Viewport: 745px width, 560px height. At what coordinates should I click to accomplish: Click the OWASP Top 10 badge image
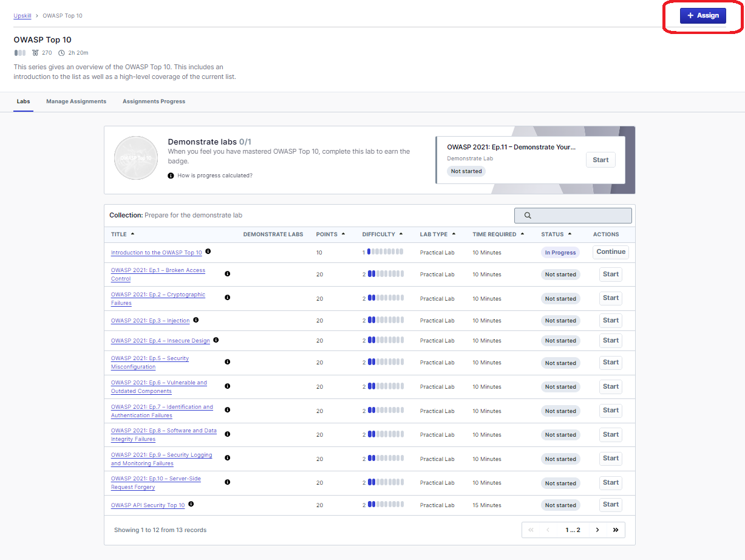pyautogui.click(x=136, y=158)
